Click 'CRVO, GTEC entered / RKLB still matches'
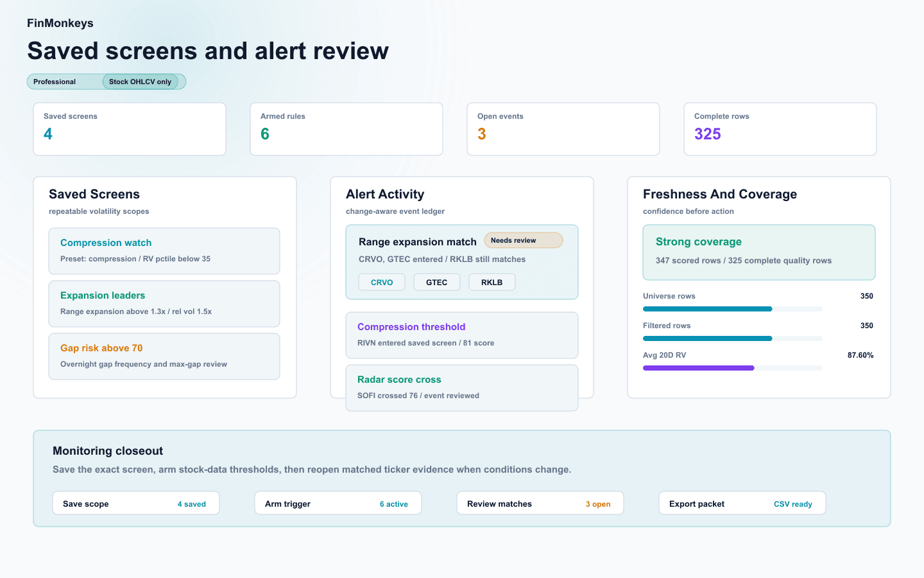 (442, 259)
